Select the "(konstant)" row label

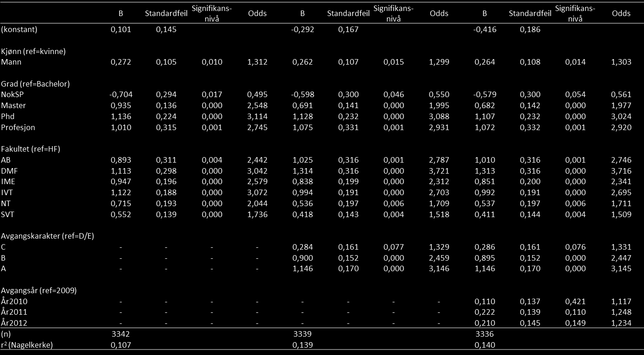pos(19,30)
